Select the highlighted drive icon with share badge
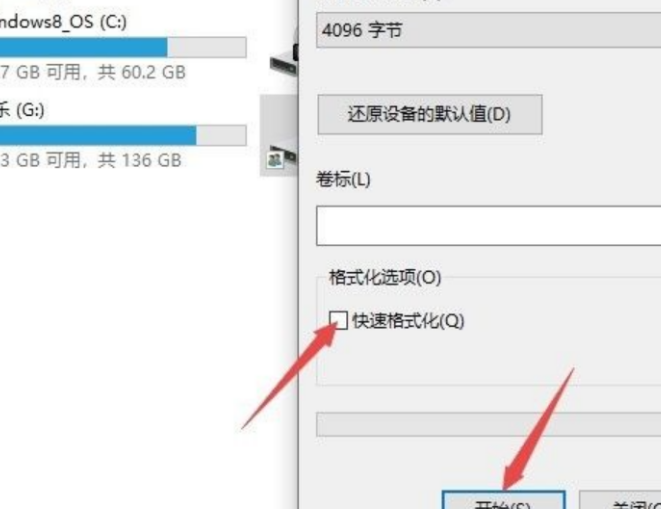This screenshot has height=509, width=661. coord(279,135)
